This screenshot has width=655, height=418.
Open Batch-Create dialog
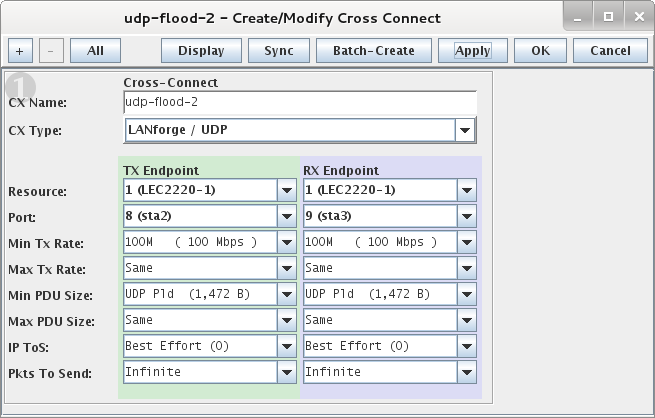coord(373,50)
